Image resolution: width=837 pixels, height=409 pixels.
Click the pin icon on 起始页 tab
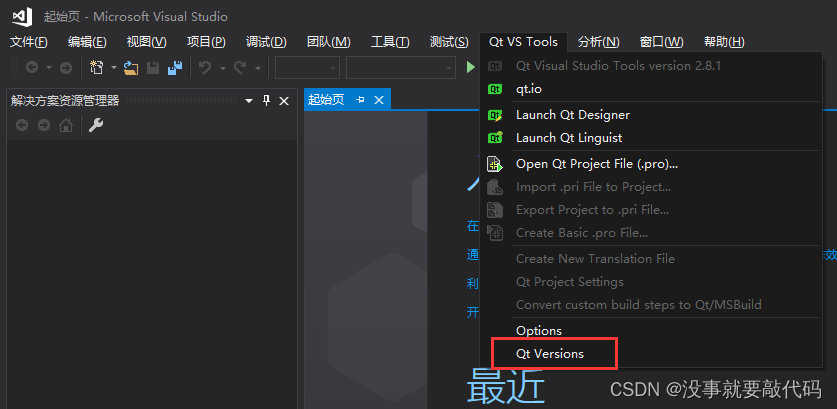point(360,100)
